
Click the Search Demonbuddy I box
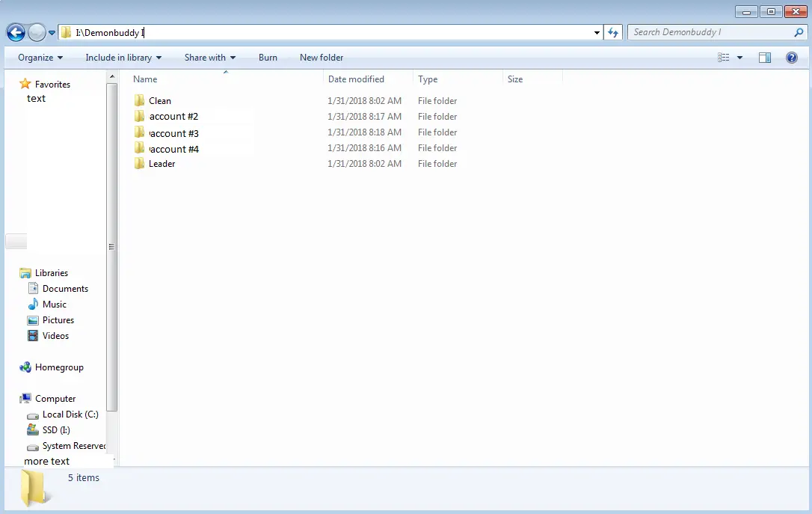pos(717,32)
